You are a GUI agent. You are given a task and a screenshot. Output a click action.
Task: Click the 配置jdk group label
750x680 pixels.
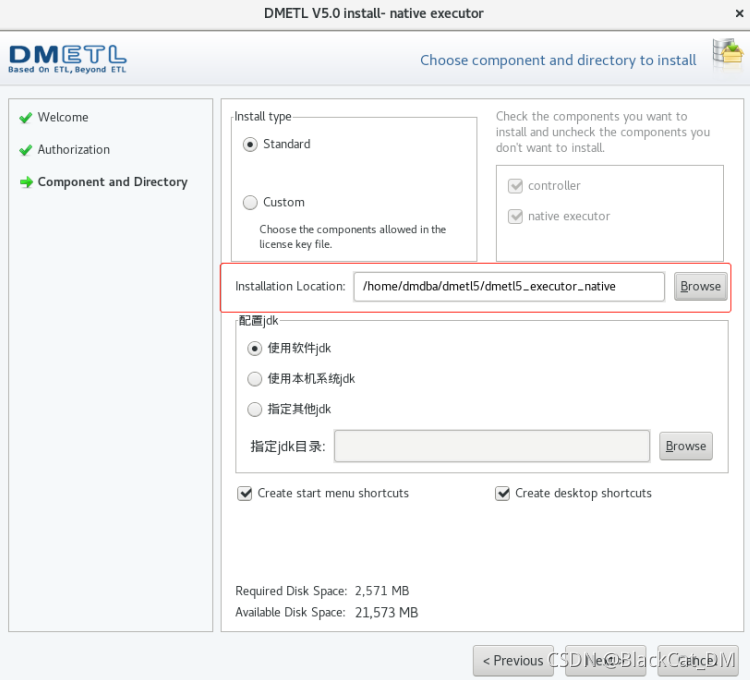[258, 320]
